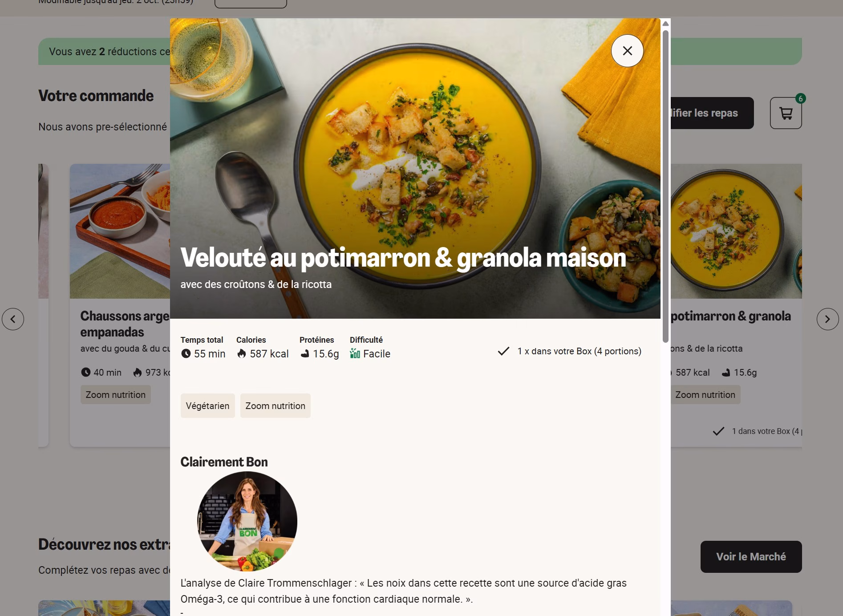Click scrollbar up arrow of the popup

[x=666, y=24]
